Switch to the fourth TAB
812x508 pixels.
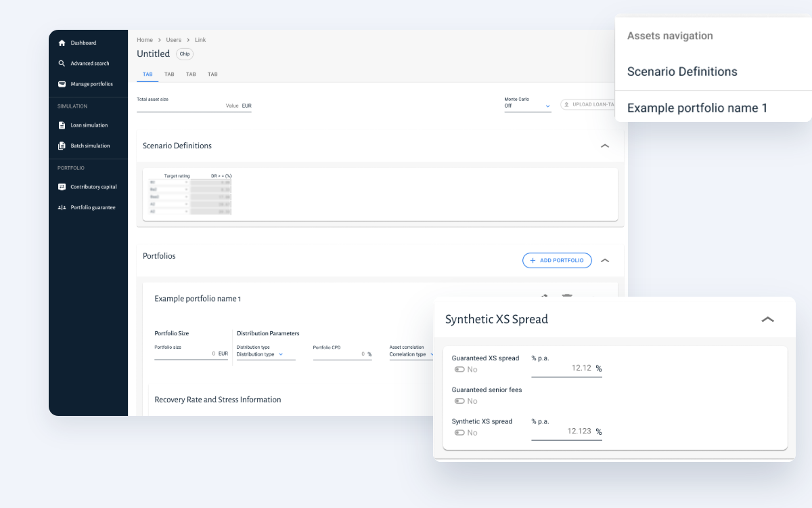tap(212, 75)
